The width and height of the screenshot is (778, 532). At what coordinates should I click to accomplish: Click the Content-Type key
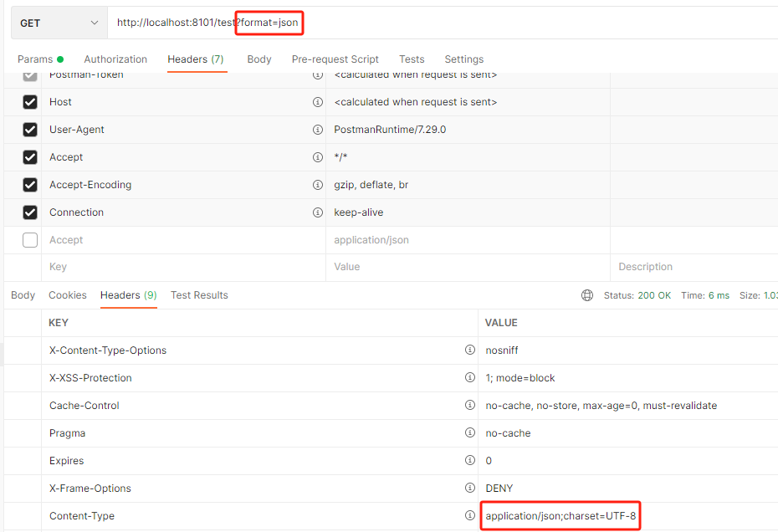pyautogui.click(x=82, y=516)
